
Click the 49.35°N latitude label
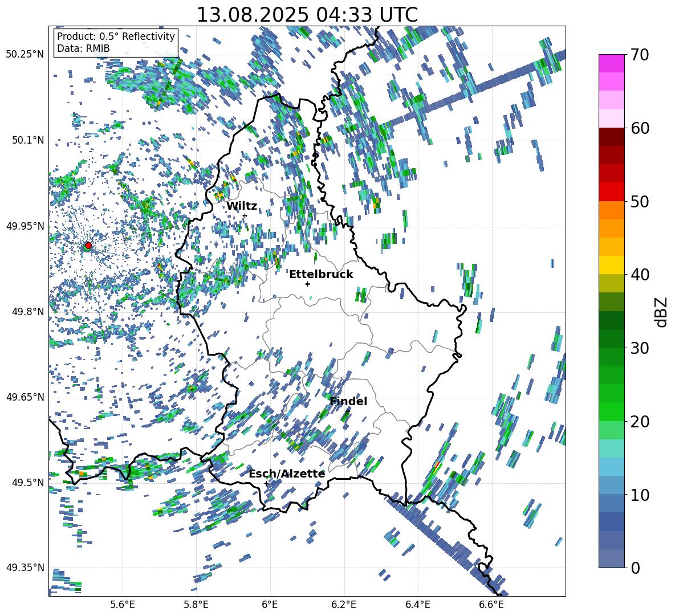click(x=25, y=568)
